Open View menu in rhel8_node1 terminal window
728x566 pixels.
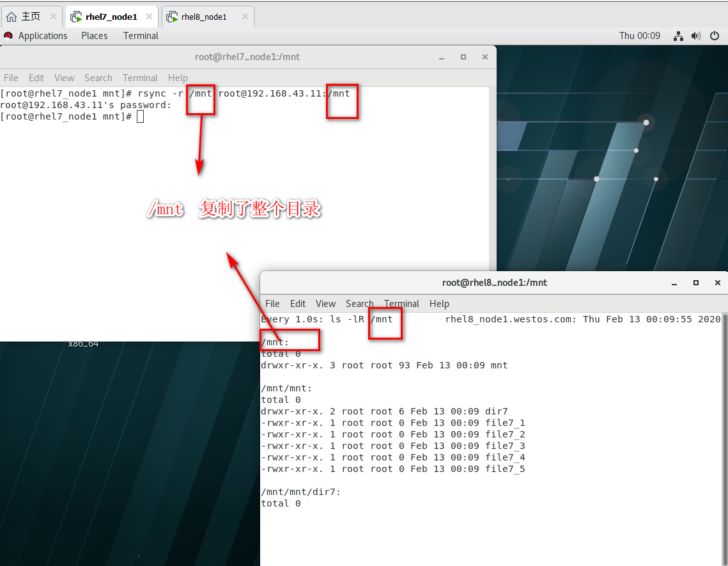point(325,303)
